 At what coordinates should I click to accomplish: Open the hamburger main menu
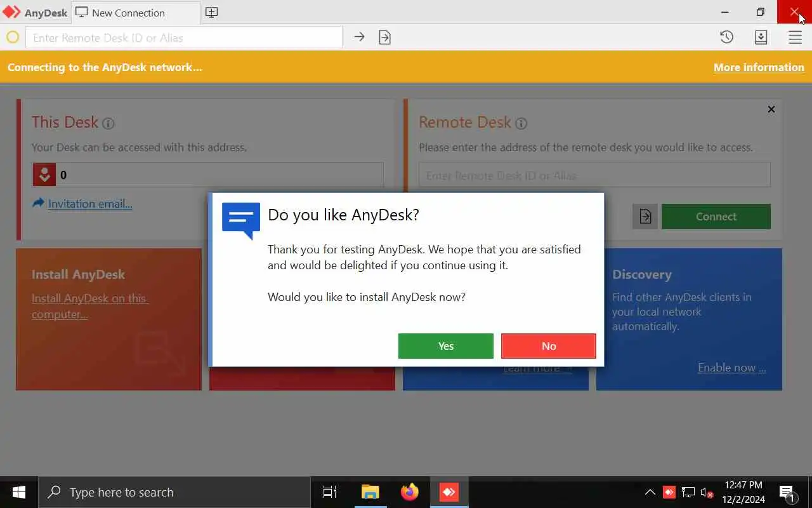[796, 37]
